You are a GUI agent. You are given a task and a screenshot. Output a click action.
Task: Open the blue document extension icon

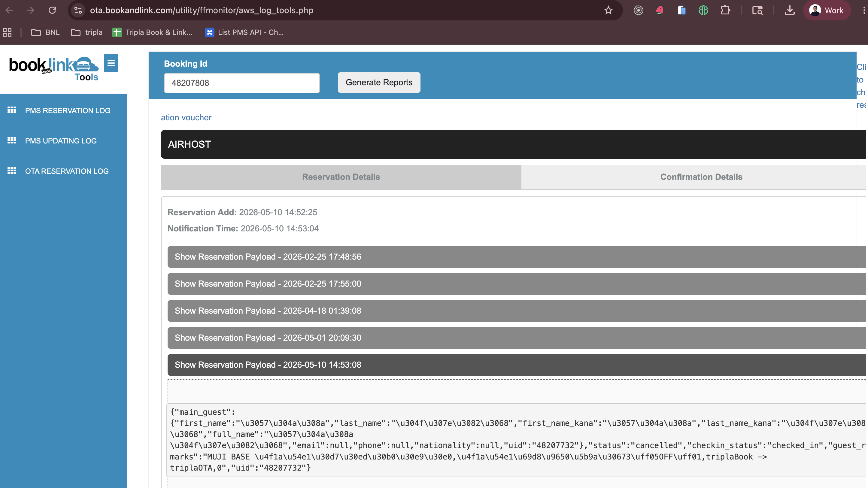682,11
